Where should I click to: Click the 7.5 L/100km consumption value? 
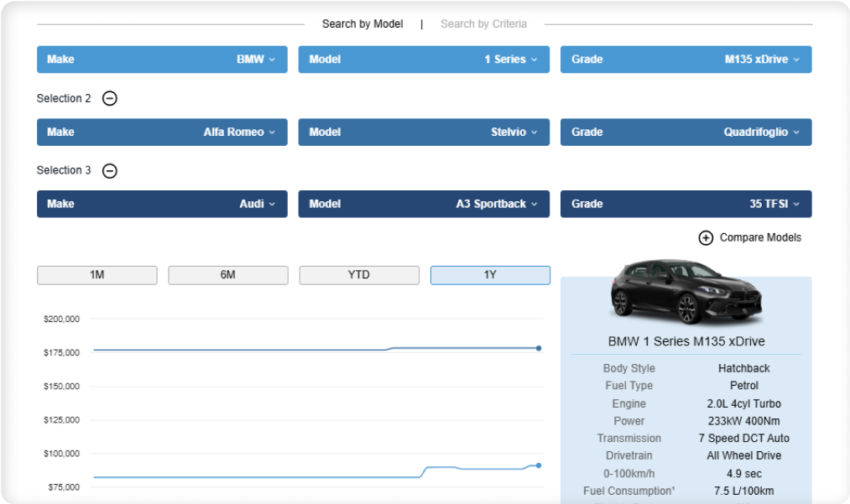click(743, 491)
